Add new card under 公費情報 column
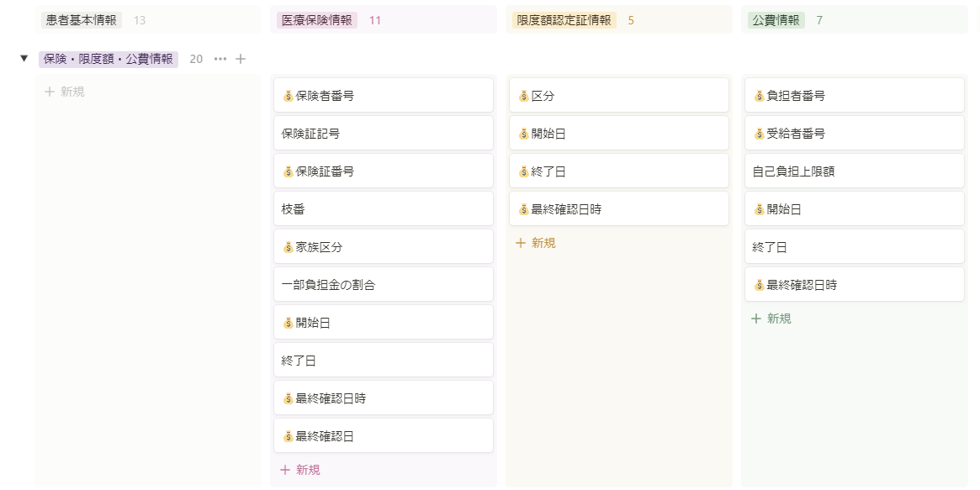Image resolution: width=980 pixels, height=490 pixels. tap(771, 319)
